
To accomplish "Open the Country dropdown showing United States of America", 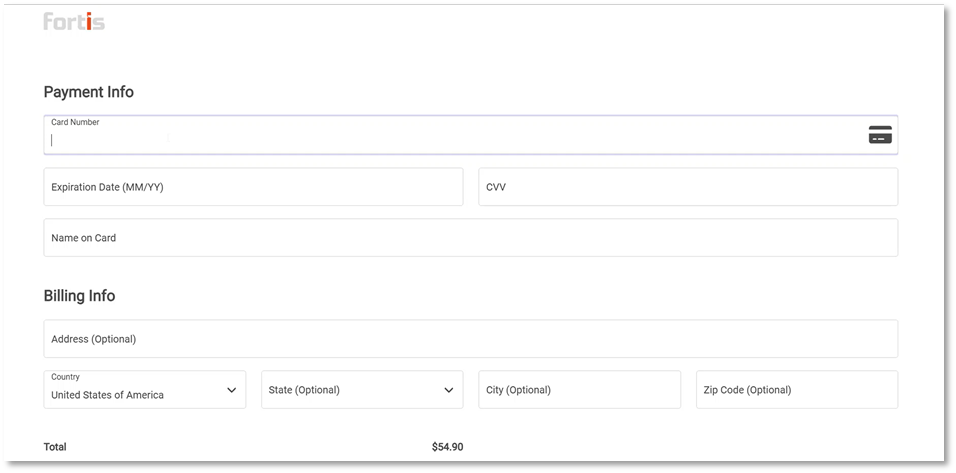I will (144, 389).
